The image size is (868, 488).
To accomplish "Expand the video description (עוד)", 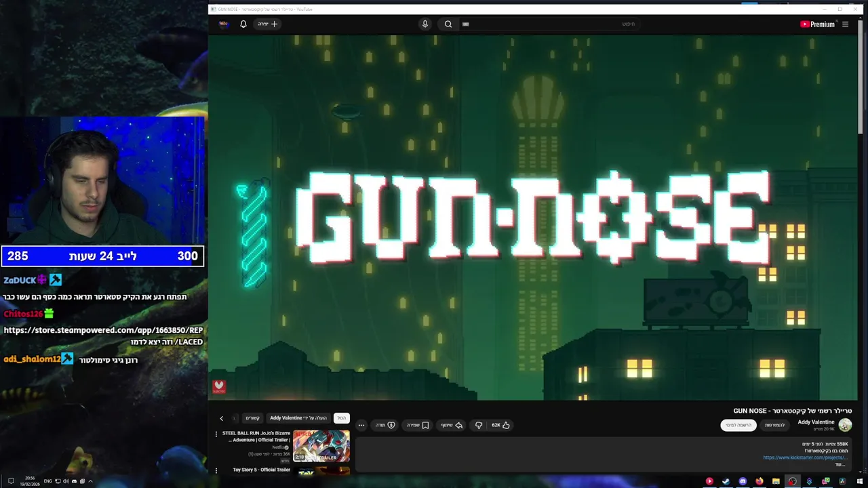I will pos(841,464).
